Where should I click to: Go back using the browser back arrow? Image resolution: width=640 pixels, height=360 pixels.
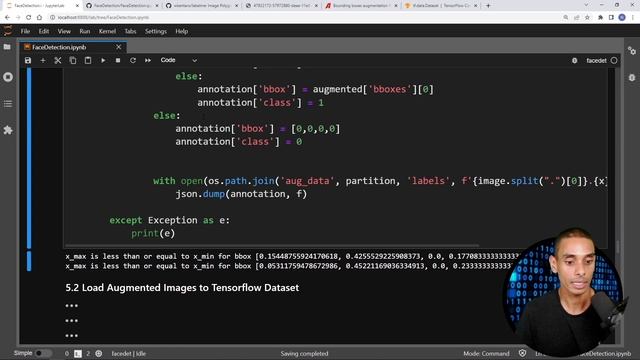click(7, 18)
